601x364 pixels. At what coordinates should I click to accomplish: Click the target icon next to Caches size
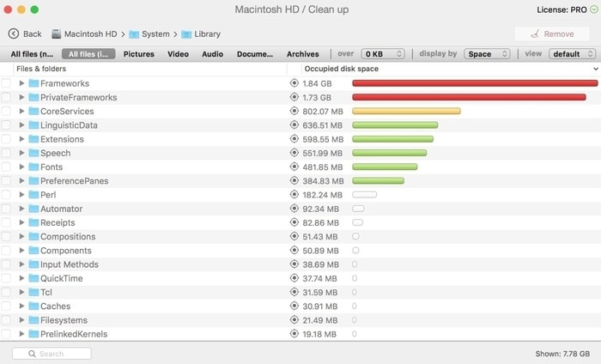294,306
